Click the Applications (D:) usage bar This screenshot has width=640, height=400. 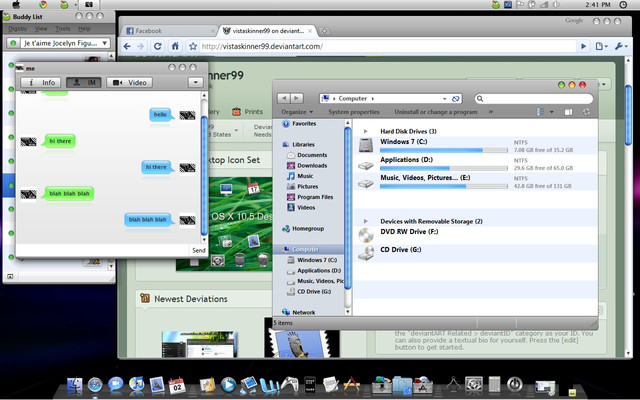pyautogui.click(x=444, y=168)
